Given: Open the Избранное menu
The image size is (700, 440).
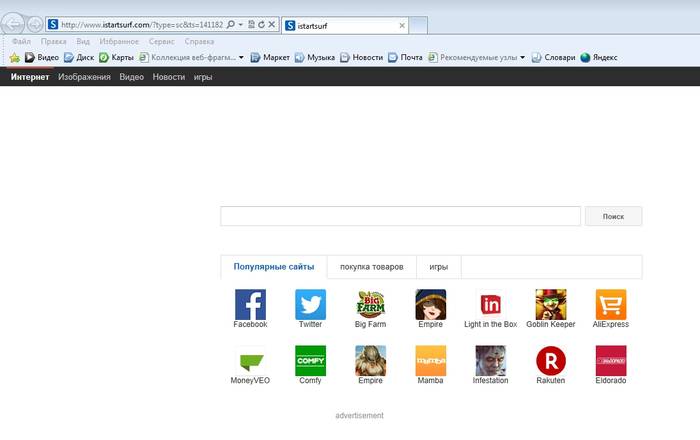Looking at the screenshot, I should click(118, 42).
